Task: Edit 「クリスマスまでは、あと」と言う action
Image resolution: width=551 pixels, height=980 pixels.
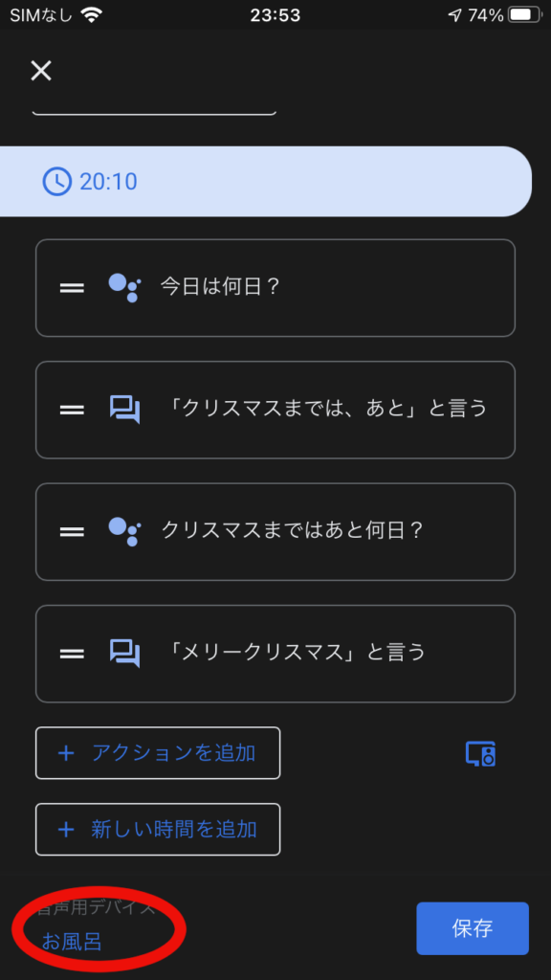Action: (275, 410)
